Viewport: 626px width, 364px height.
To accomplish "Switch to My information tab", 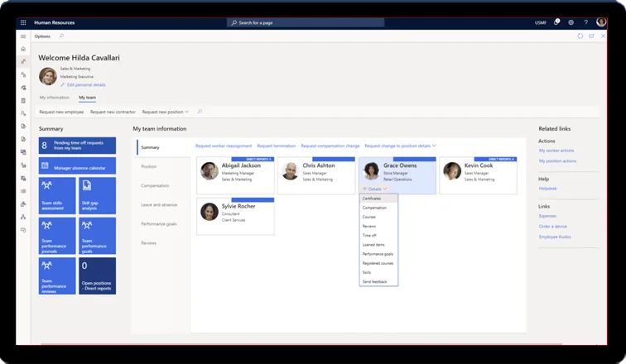I will click(x=55, y=98).
